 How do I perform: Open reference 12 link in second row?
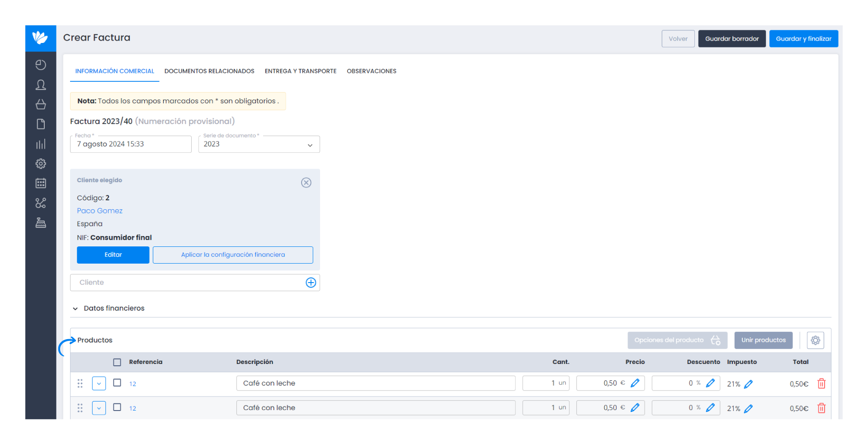[132, 408]
